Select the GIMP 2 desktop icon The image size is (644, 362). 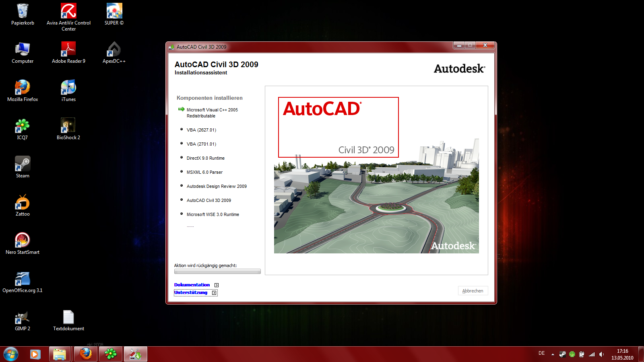[23, 320]
